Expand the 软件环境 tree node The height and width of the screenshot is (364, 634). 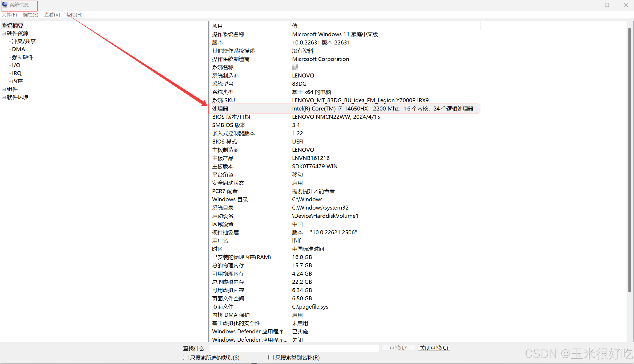pos(4,97)
